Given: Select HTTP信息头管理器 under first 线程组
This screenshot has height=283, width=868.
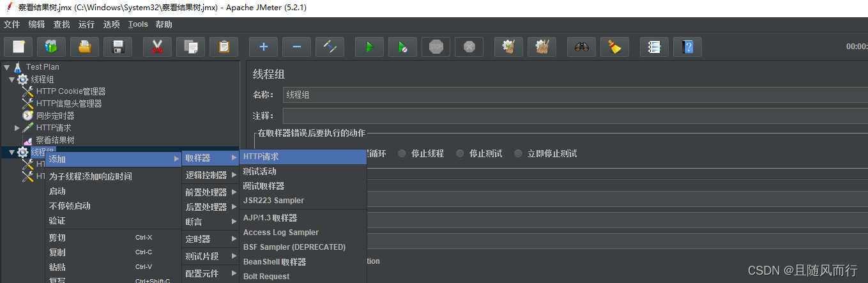Looking at the screenshot, I should tap(69, 103).
